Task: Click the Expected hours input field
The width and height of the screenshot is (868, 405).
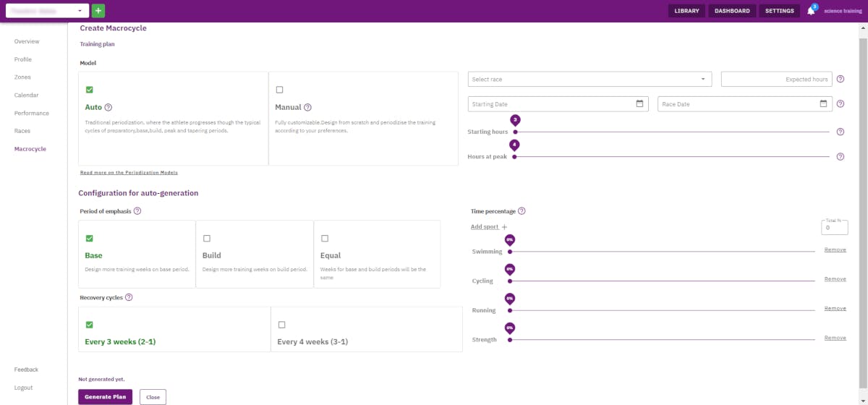Action: 776,79
